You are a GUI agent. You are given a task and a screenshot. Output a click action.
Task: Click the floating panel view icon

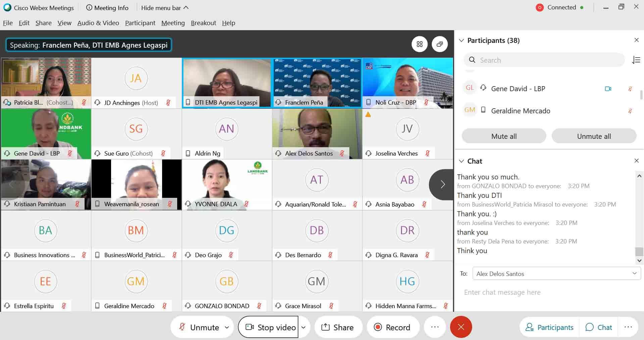point(440,44)
